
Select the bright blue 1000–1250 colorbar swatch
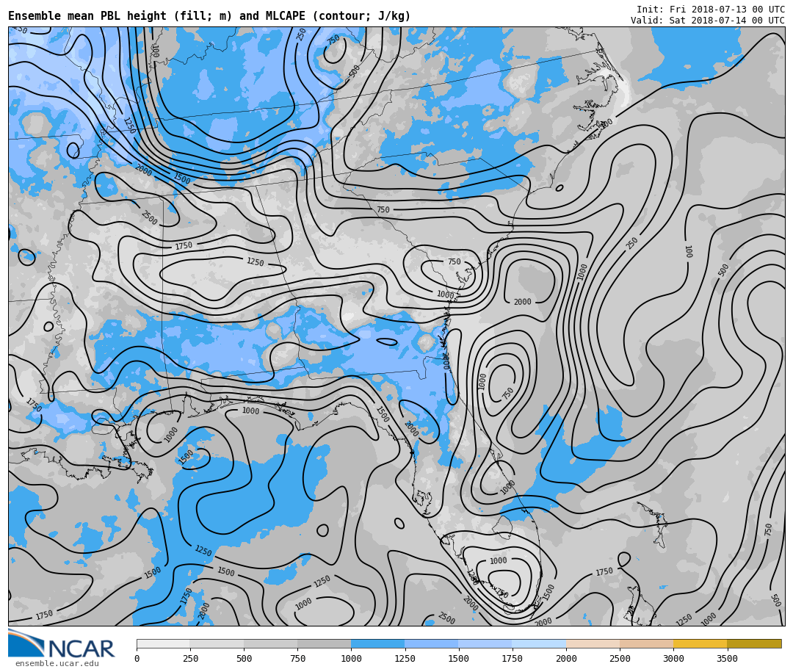tap(377, 643)
